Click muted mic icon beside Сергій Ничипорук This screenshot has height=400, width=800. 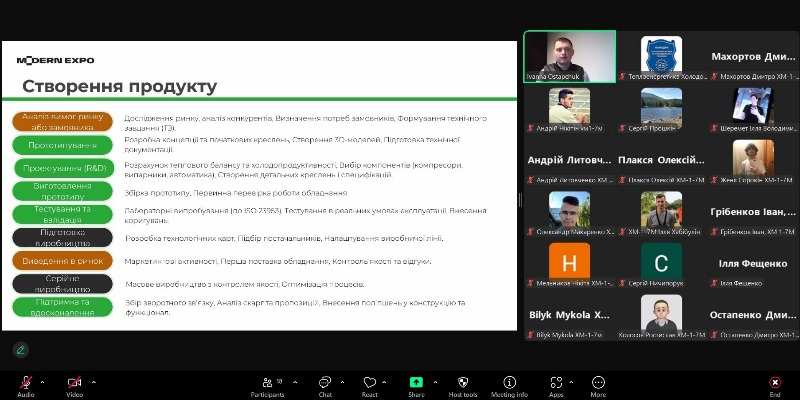[622, 283]
